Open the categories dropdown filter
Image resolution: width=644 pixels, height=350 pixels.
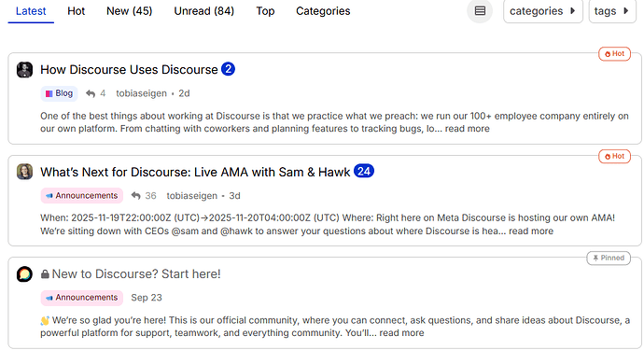tap(543, 11)
